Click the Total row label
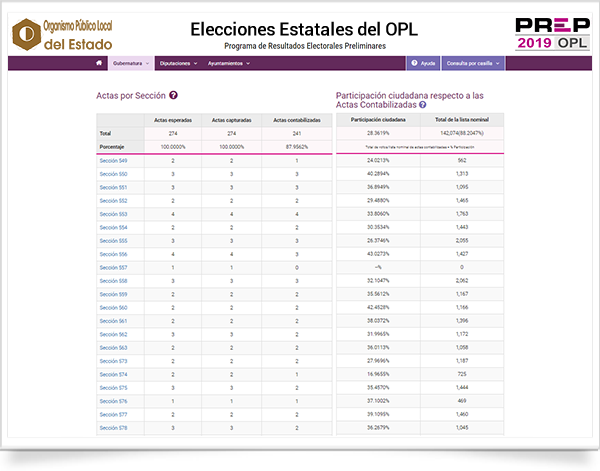This screenshot has height=471, width=600. (105, 134)
